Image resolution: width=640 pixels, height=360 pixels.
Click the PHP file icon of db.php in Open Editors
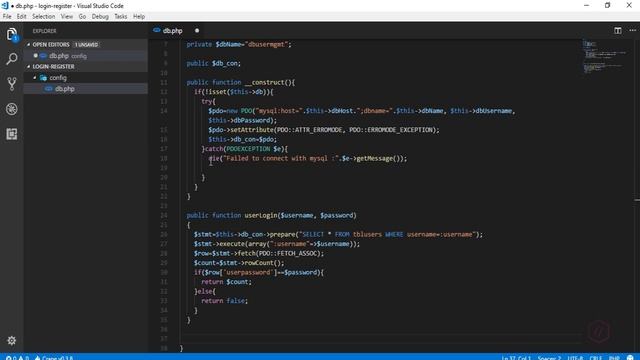tap(43, 56)
